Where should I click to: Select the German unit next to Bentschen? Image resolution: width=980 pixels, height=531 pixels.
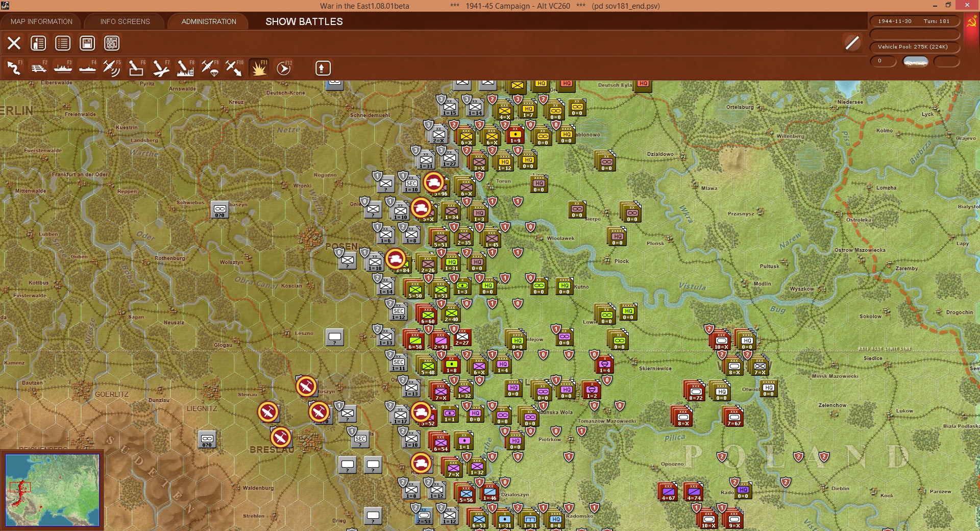(220, 209)
